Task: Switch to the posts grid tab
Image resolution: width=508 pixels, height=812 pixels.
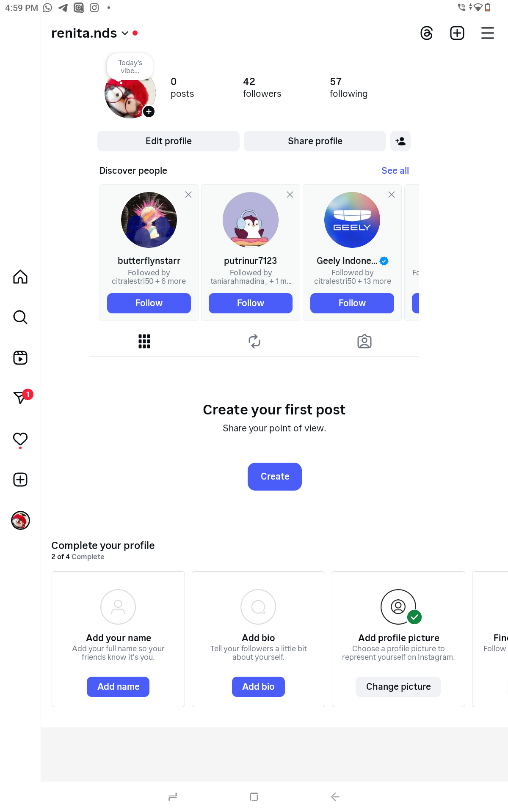Action: point(144,341)
